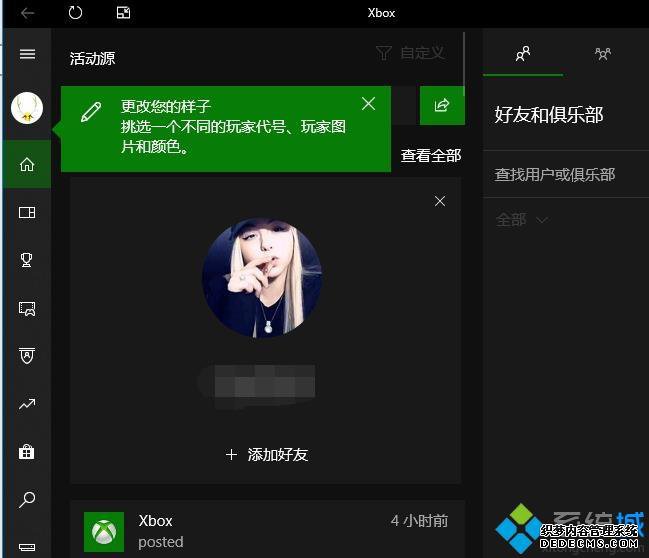Click pencil edit icon in tooltip
Screen dimensions: 649x558
coord(91,112)
